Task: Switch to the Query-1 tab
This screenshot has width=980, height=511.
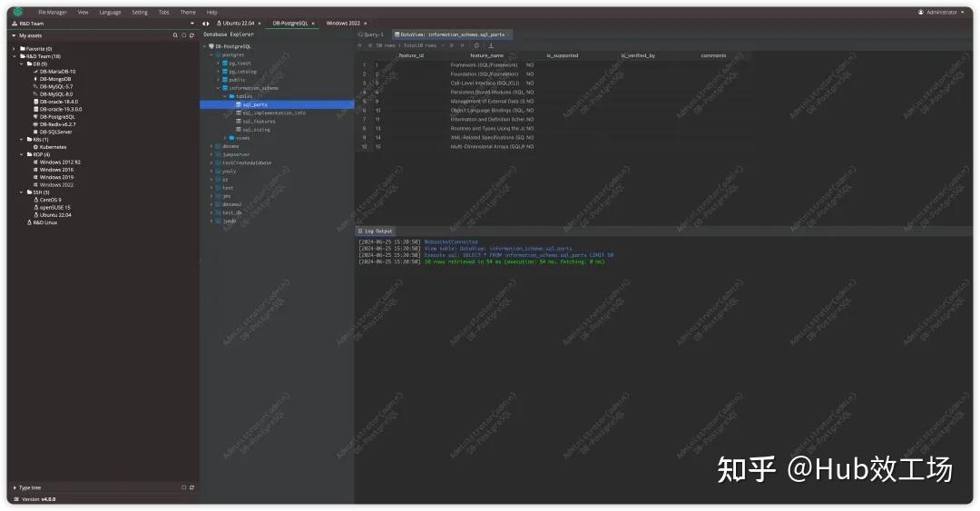Action: click(x=372, y=34)
